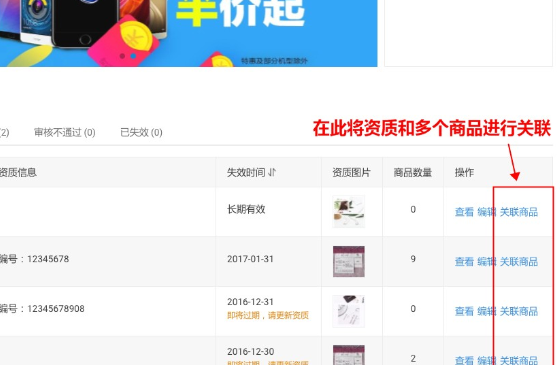Click 关联商品 in the 2017-01-31 row
This screenshot has height=365, width=560.
519,262
